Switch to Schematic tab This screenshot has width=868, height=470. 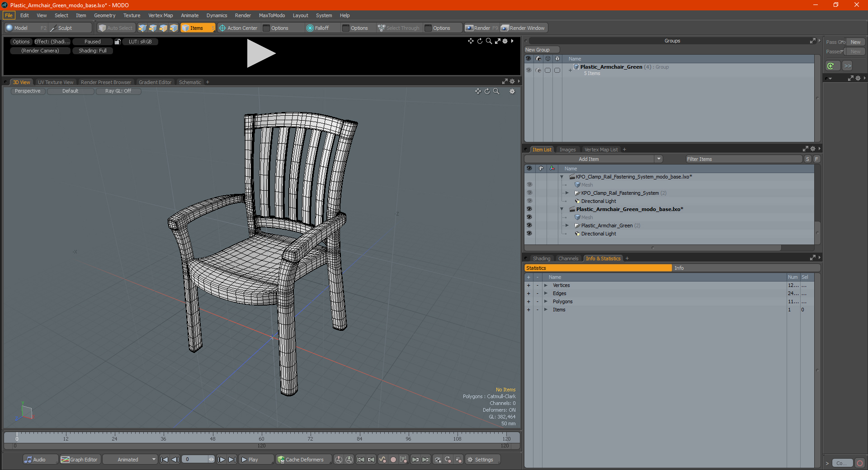point(190,82)
